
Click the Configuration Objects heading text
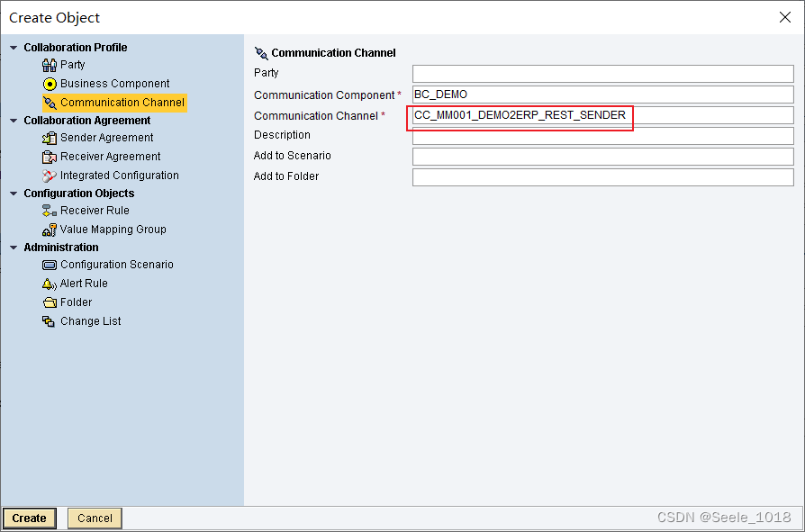[79, 193]
